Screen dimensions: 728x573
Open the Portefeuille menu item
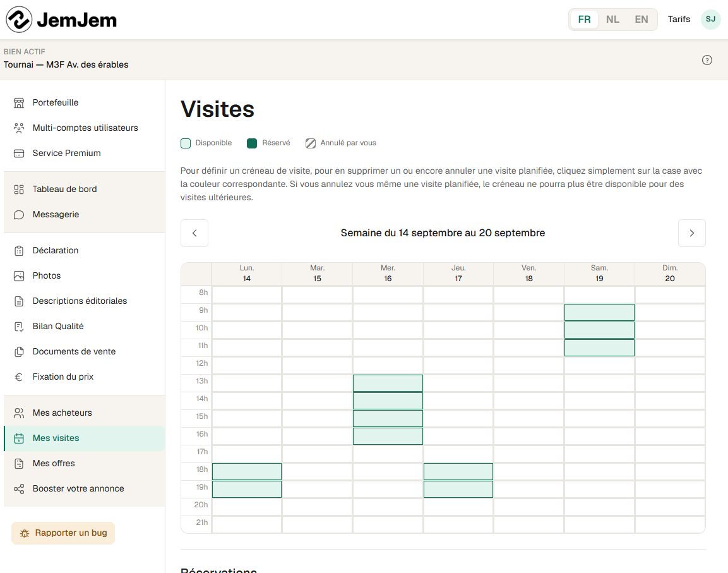coord(84,103)
